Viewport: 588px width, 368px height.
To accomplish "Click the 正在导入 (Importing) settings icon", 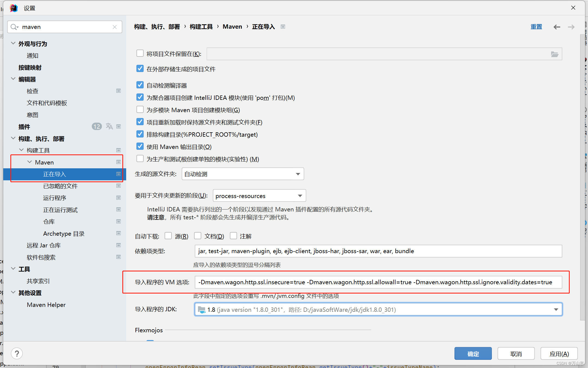I will pos(118,174).
